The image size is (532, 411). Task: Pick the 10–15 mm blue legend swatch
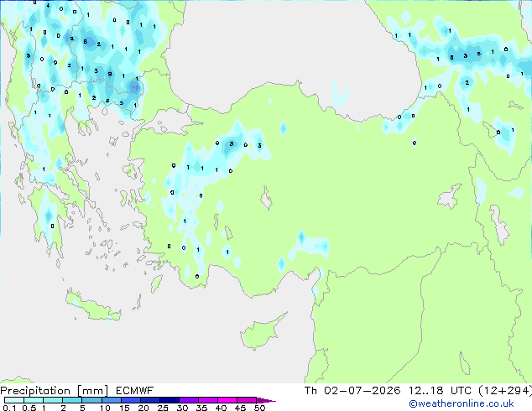tap(112, 400)
